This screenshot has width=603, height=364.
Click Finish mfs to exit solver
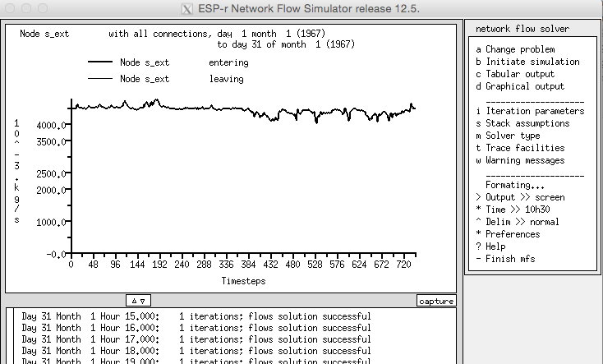click(x=507, y=259)
